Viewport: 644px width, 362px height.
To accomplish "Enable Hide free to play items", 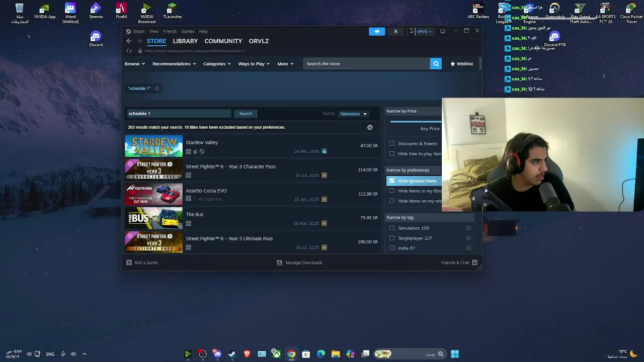I will pyautogui.click(x=392, y=153).
